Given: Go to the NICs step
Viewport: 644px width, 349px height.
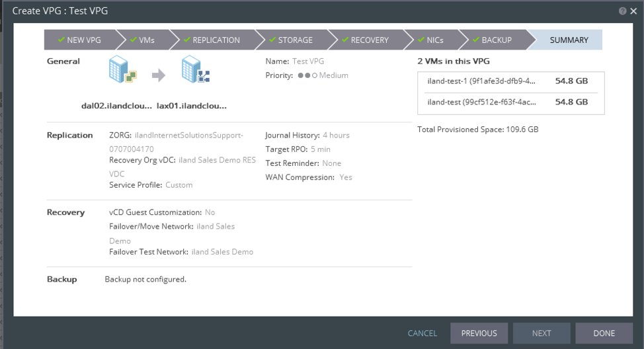Looking at the screenshot, I should tap(430, 40).
